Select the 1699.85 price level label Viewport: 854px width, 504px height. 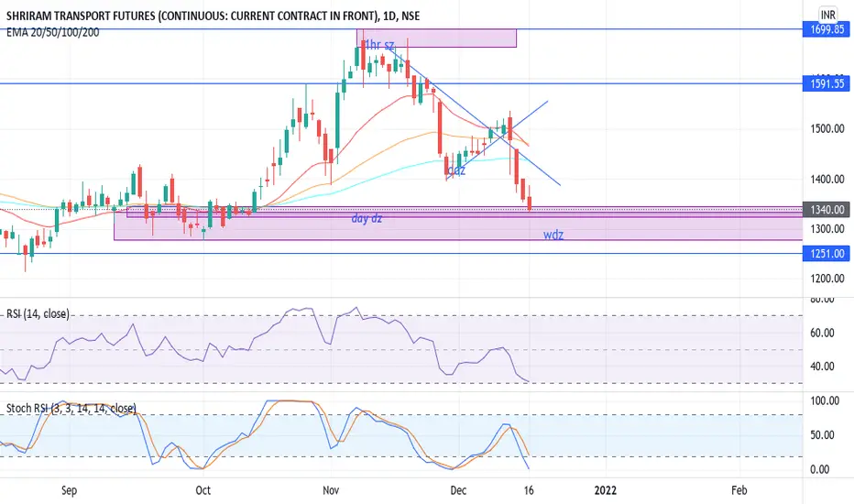pos(827,29)
